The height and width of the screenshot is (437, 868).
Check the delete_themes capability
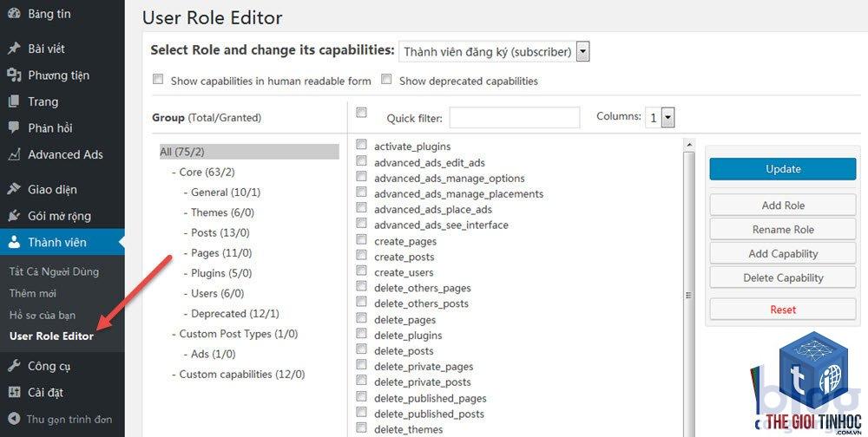(361, 427)
